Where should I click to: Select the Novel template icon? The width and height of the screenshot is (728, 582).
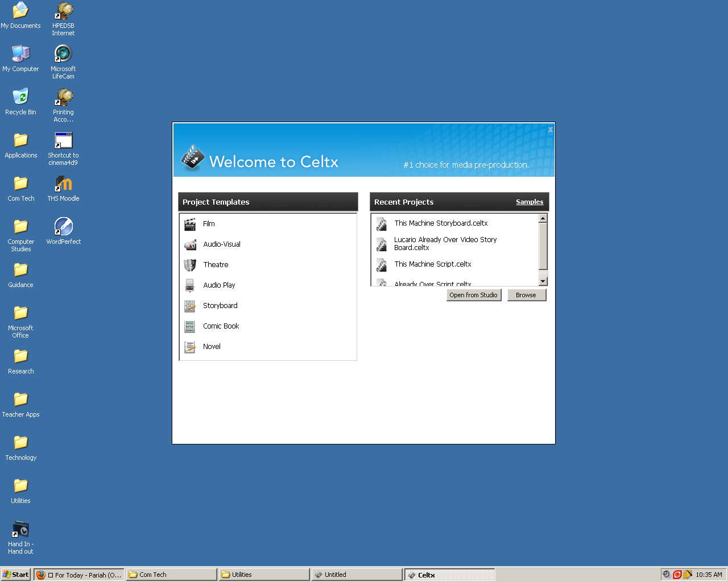click(x=190, y=347)
